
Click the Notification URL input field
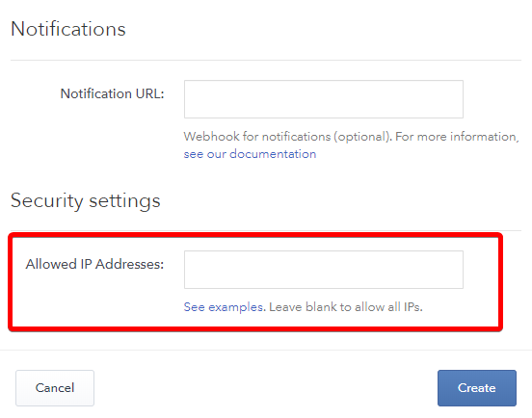tap(324, 99)
